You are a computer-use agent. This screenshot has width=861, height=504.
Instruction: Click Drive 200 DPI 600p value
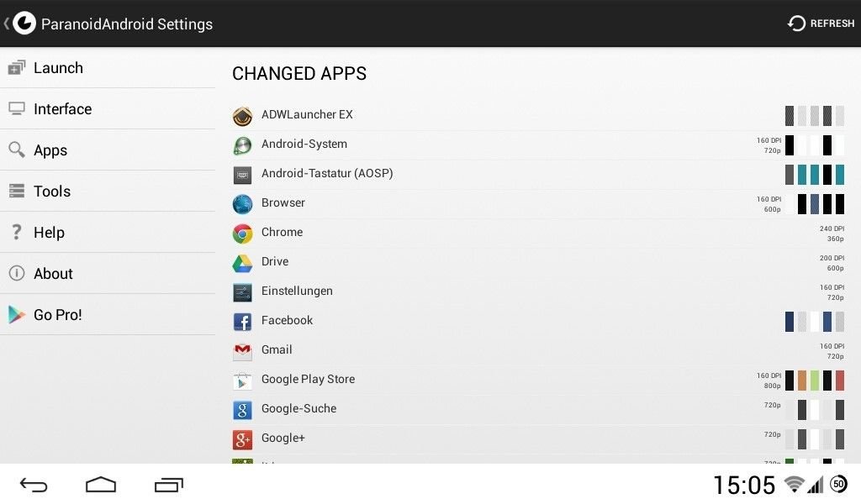point(832,263)
